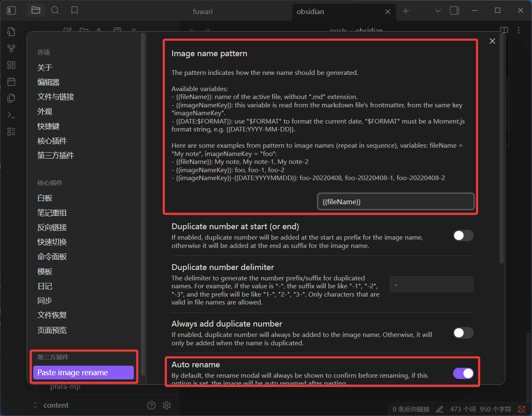532x416 pixels.
Task: Open the bookmarks panel icon
Action: (74, 11)
